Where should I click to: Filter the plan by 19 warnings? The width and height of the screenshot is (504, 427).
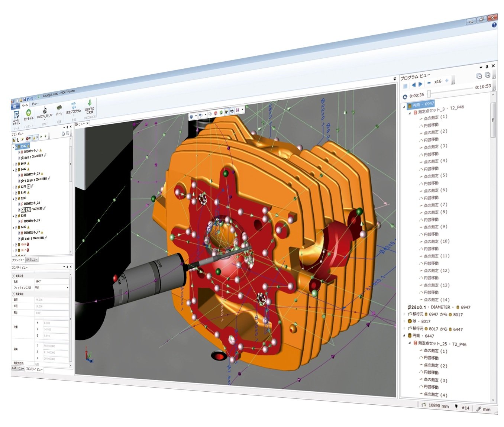pyautogui.click(x=36, y=138)
